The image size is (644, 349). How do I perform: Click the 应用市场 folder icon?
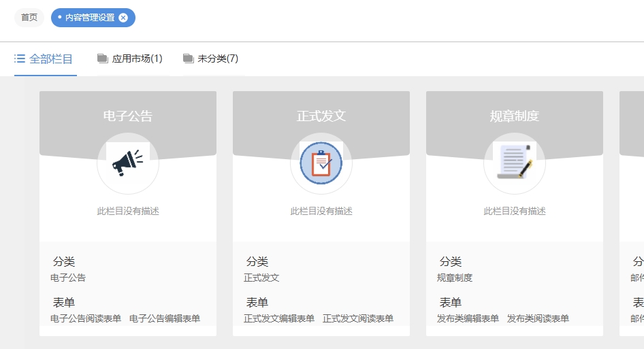[102, 59]
